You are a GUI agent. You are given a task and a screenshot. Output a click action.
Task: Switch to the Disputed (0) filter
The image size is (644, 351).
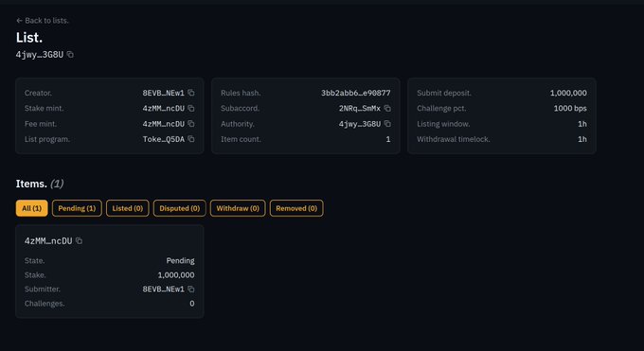click(180, 208)
